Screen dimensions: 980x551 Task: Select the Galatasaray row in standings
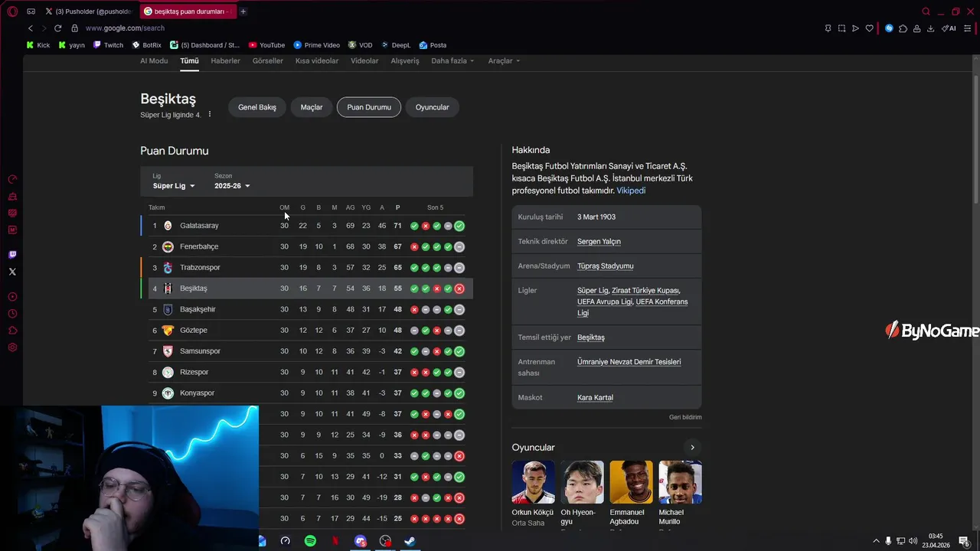(x=307, y=226)
